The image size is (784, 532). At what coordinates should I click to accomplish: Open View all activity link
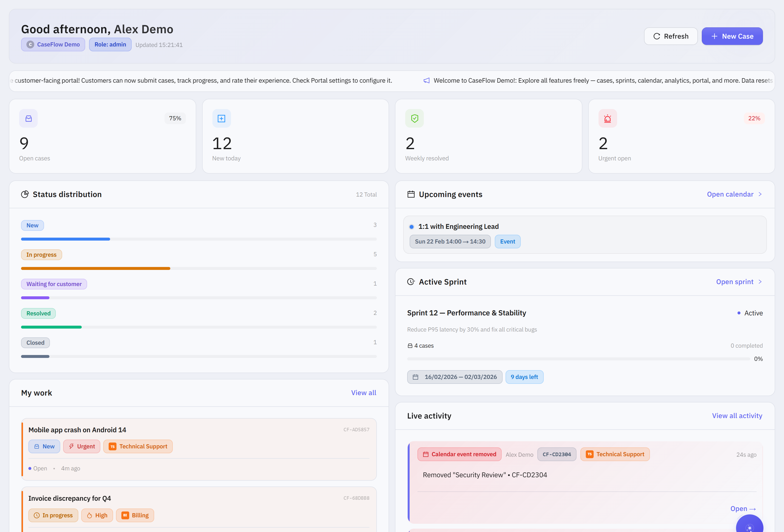[x=737, y=415]
